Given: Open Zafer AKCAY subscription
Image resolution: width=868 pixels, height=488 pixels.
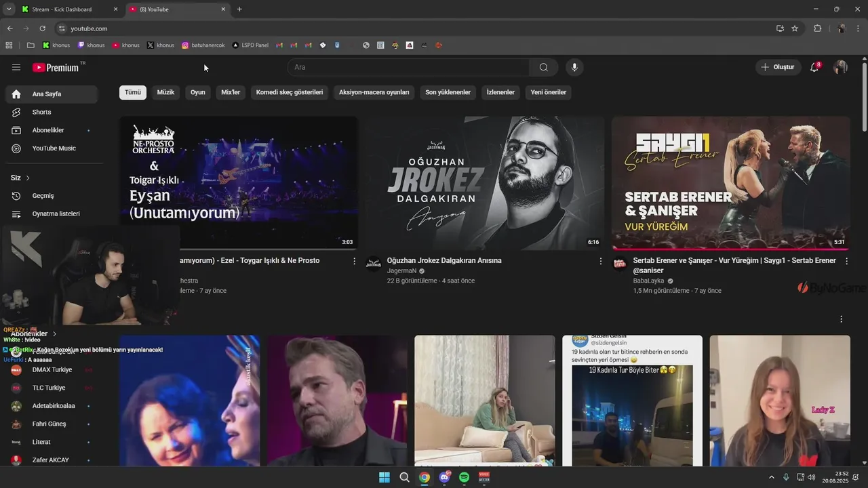Looking at the screenshot, I should 52,460.
